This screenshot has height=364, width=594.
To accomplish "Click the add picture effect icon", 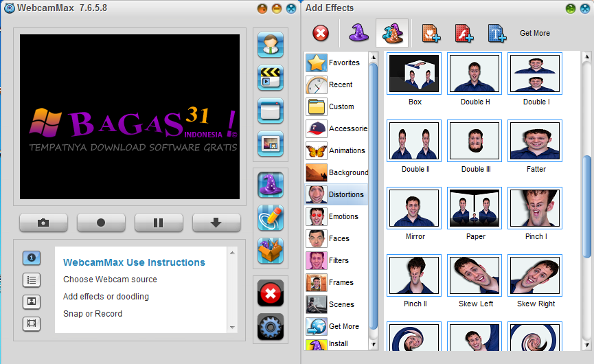I will [x=431, y=34].
